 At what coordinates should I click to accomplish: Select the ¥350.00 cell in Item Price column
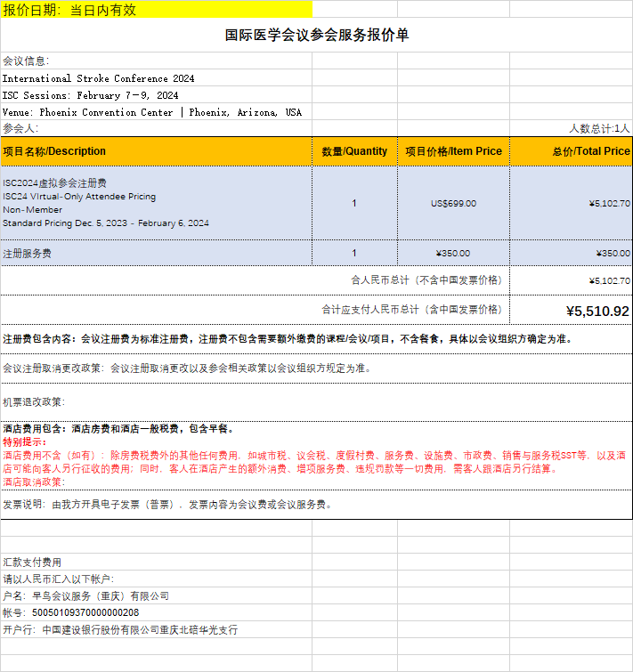tap(453, 253)
